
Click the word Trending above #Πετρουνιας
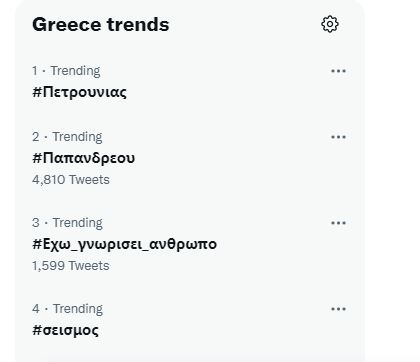[x=75, y=71]
